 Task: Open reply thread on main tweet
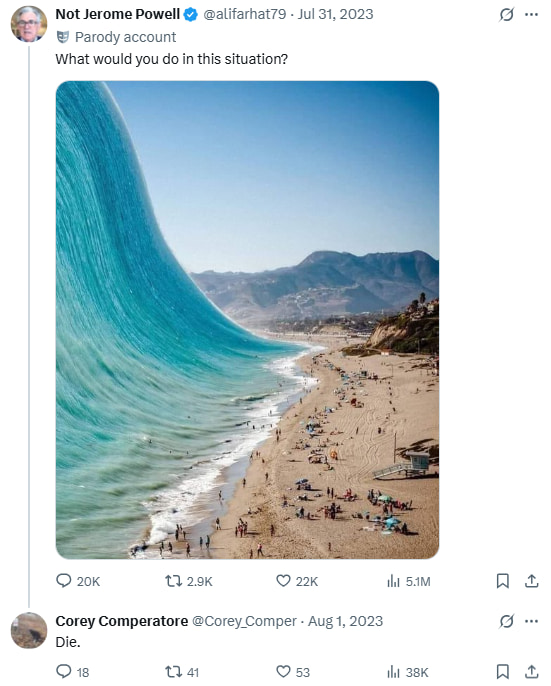(78, 581)
